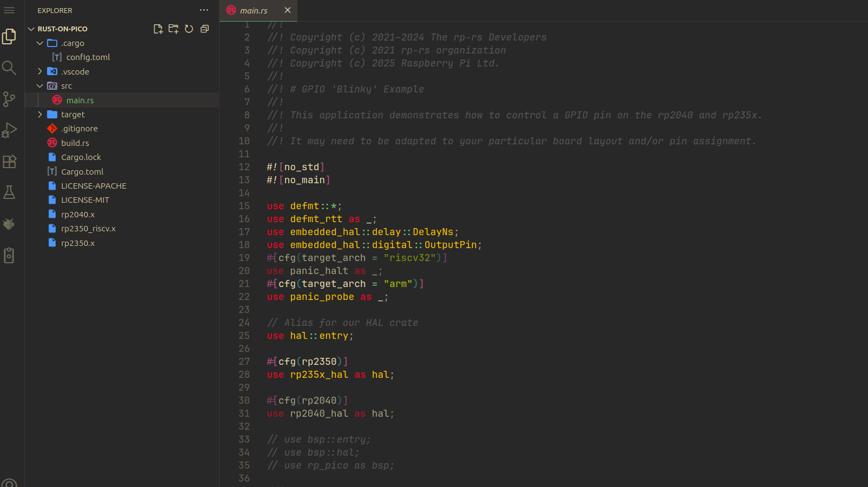Open the Raspberry Pi extension panel

[9, 223]
